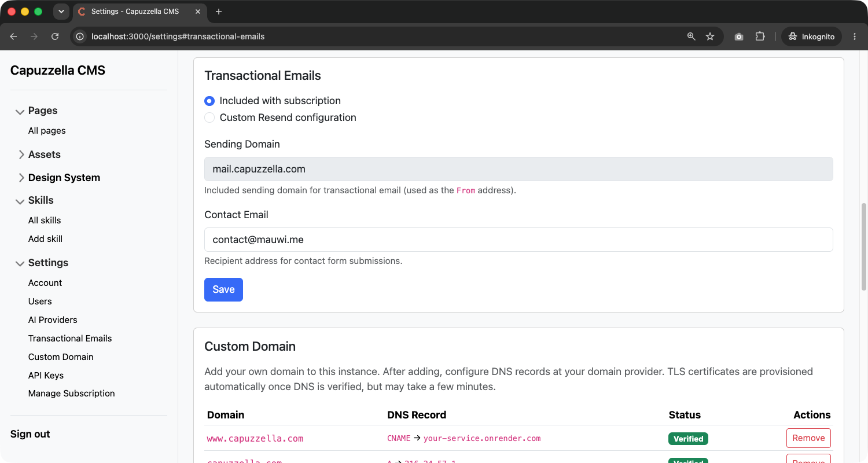This screenshot has width=868, height=463.
Task: Click the your-service.onrender.com DNS record
Action: (x=482, y=439)
